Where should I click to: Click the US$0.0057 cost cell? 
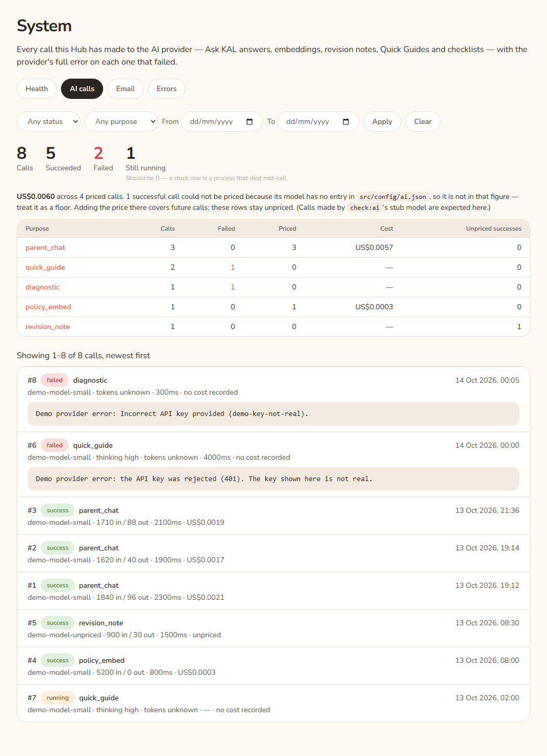(x=374, y=248)
